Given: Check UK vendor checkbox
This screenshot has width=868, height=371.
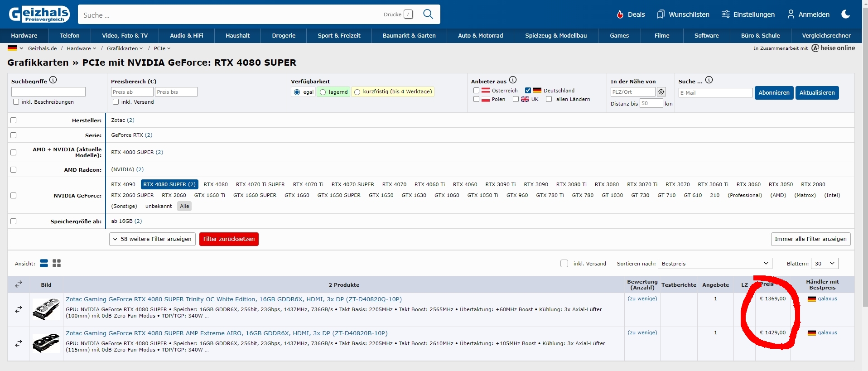Looking at the screenshot, I should click(x=516, y=99).
